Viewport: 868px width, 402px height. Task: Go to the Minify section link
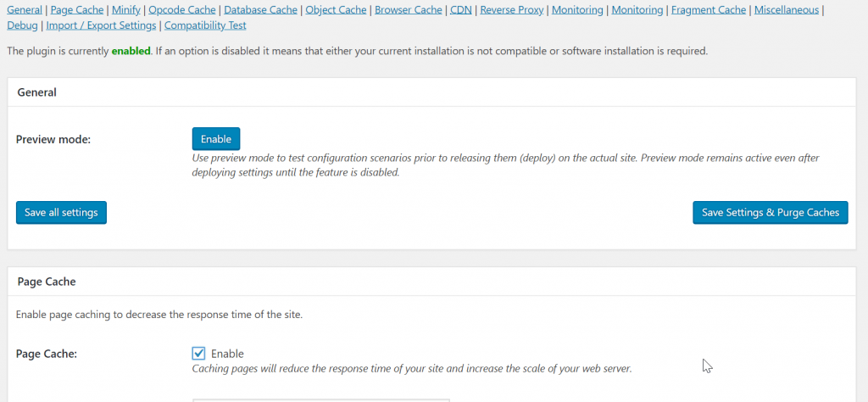[125, 9]
